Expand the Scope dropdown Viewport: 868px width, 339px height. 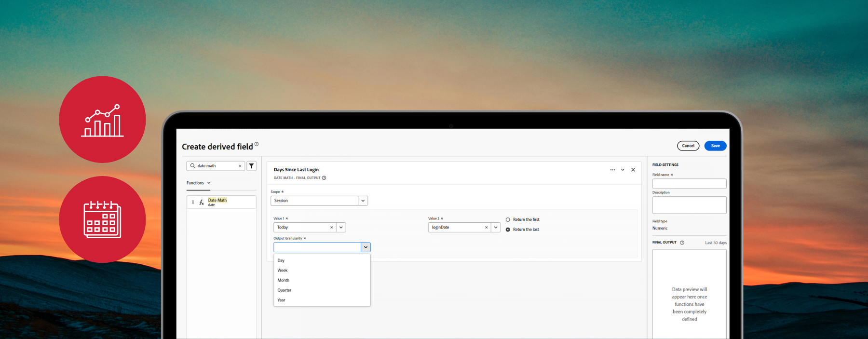pyautogui.click(x=363, y=201)
